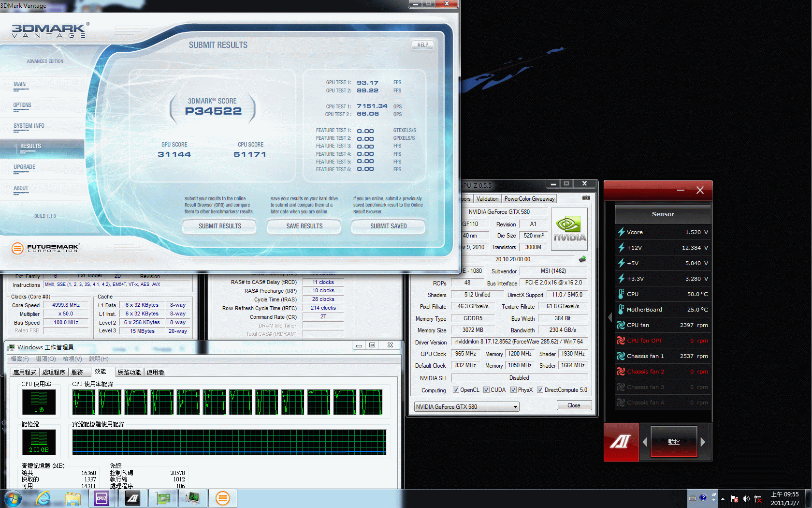
Task: Switch to 處理程序 tab in Task Manager
Action: click(54, 372)
